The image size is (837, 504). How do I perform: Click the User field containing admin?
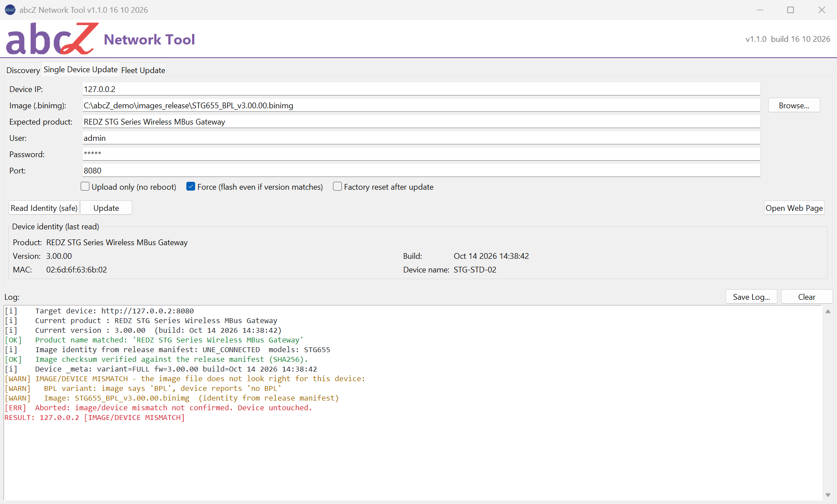pyautogui.click(x=421, y=138)
